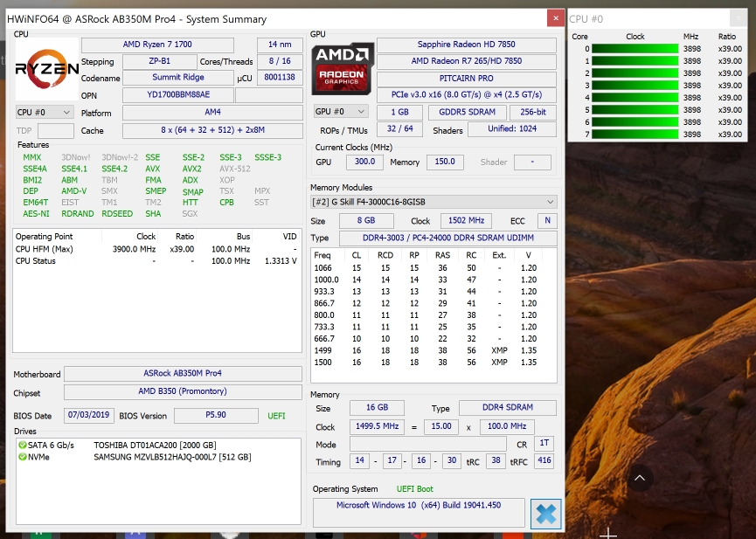Click the AMD B350 (Promontory) chipset field
The width and height of the screenshot is (756, 539).
(183, 391)
